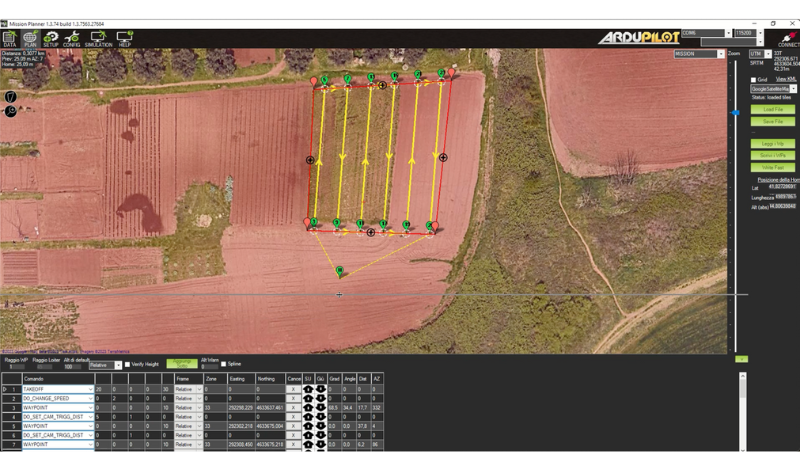Click the magnifier zoom-to icon on map
This screenshot has height=470, width=800.
[x=10, y=110]
